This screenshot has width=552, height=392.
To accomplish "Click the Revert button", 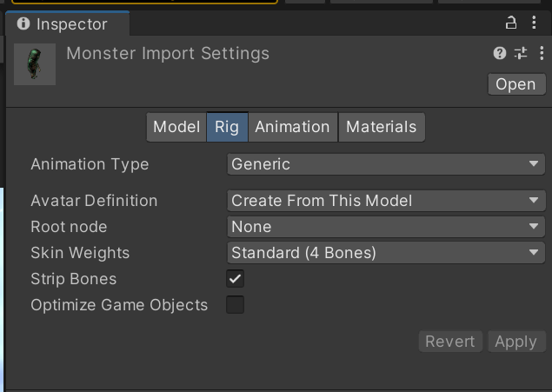I will [450, 342].
